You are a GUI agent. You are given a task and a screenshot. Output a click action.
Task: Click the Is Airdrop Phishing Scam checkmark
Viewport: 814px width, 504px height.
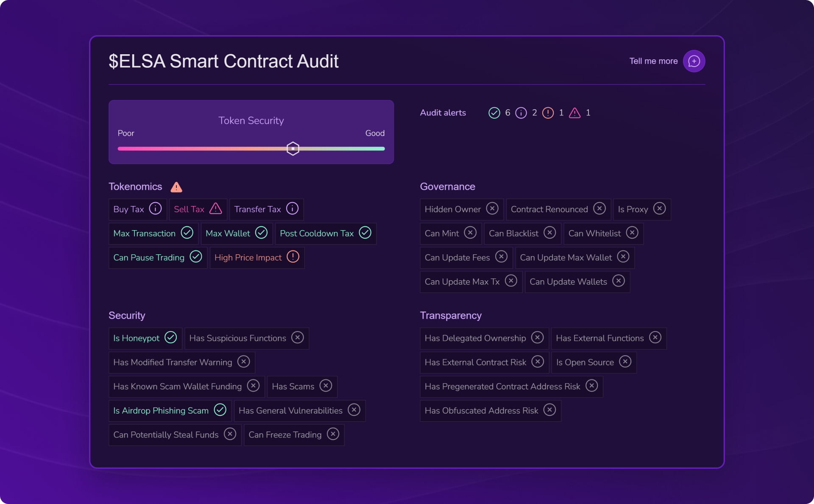click(220, 410)
